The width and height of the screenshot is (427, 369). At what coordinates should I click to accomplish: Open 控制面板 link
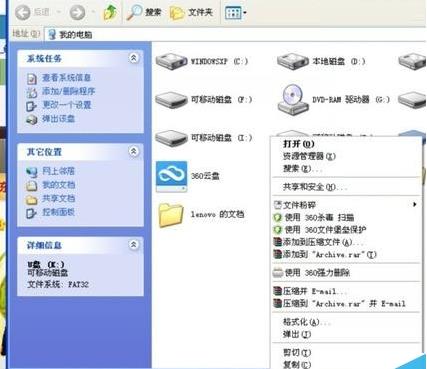[58, 212]
